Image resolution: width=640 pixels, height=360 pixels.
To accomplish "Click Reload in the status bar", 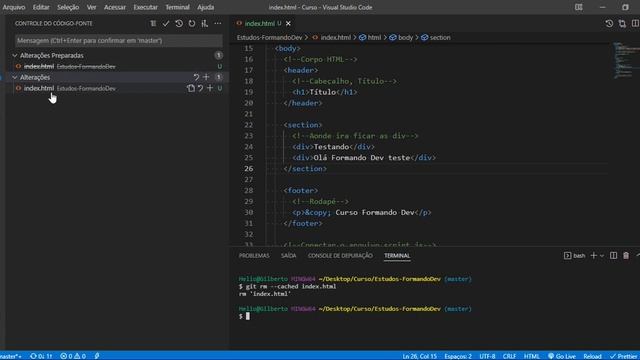I will tap(592, 356).
